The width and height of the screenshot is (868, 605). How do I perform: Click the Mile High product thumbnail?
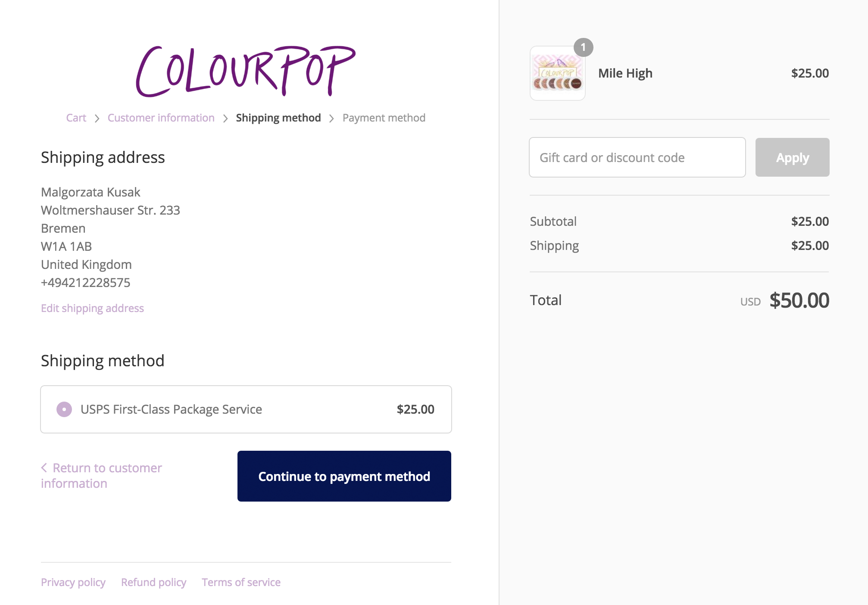pos(557,73)
